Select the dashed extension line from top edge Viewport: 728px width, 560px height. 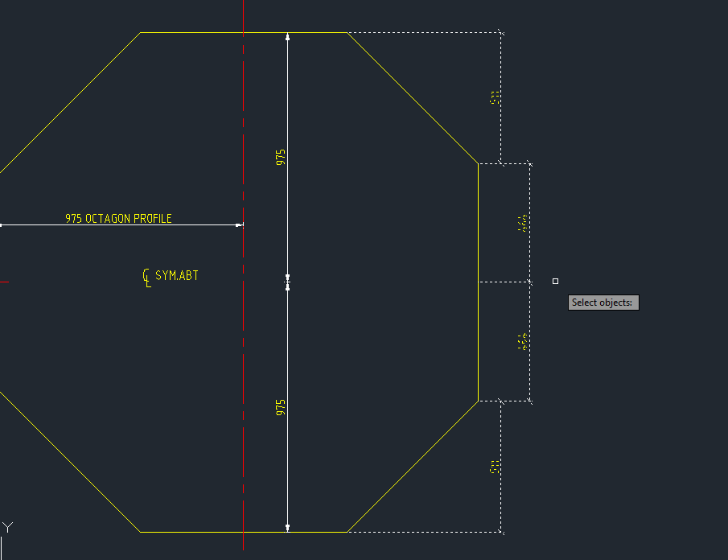pyautogui.click(x=425, y=32)
